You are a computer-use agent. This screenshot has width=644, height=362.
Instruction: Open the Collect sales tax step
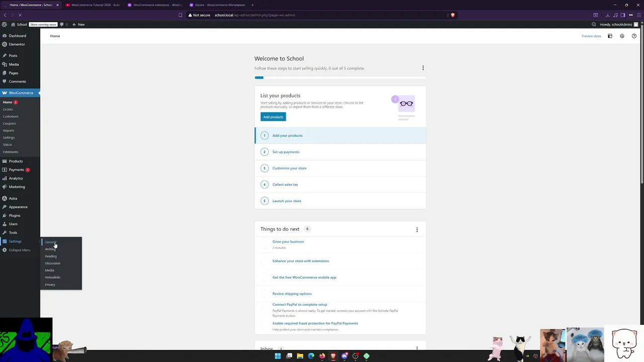point(340,185)
